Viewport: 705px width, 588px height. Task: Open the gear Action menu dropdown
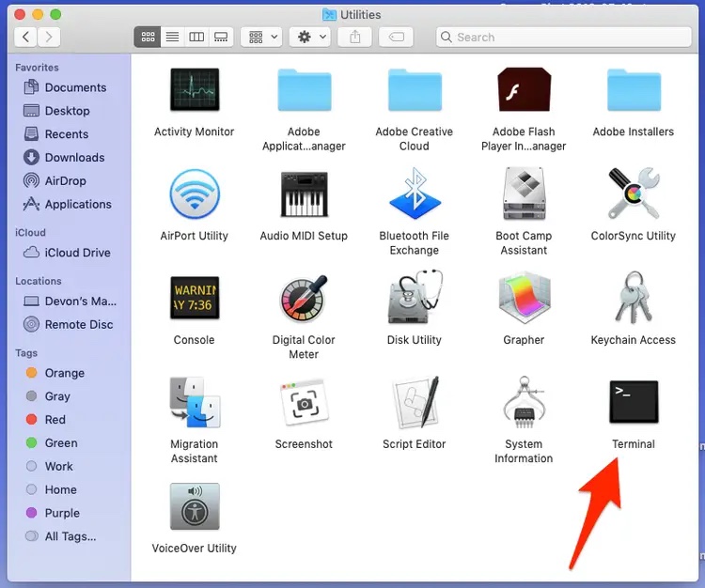click(x=310, y=37)
